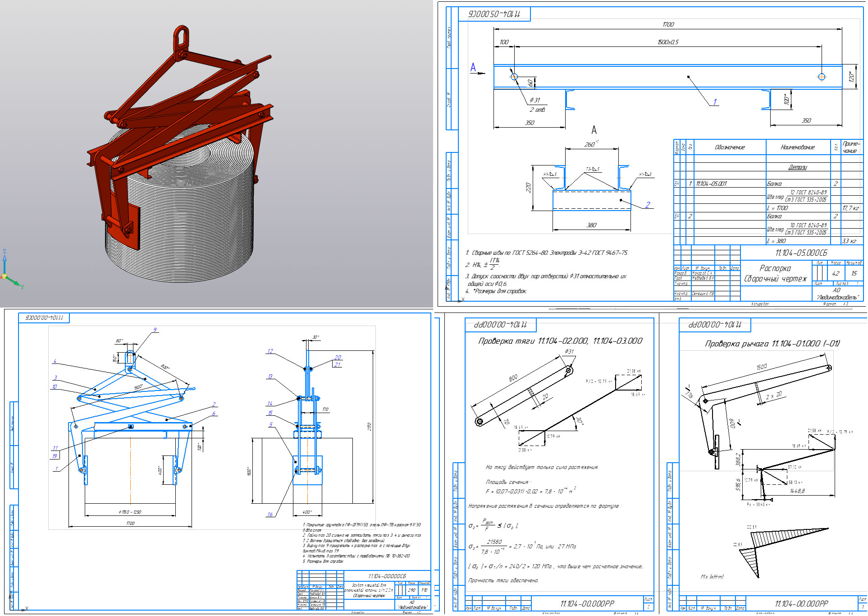The image size is (868, 616).
Task: Click position callout '1' on the beam view
Action: click(714, 102)
